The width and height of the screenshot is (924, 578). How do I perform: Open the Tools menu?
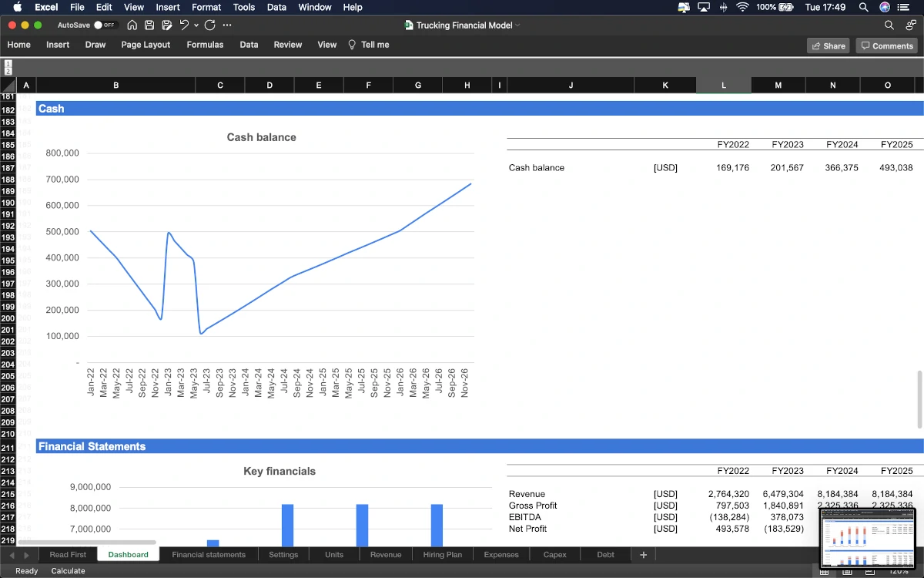pos(244,7)
